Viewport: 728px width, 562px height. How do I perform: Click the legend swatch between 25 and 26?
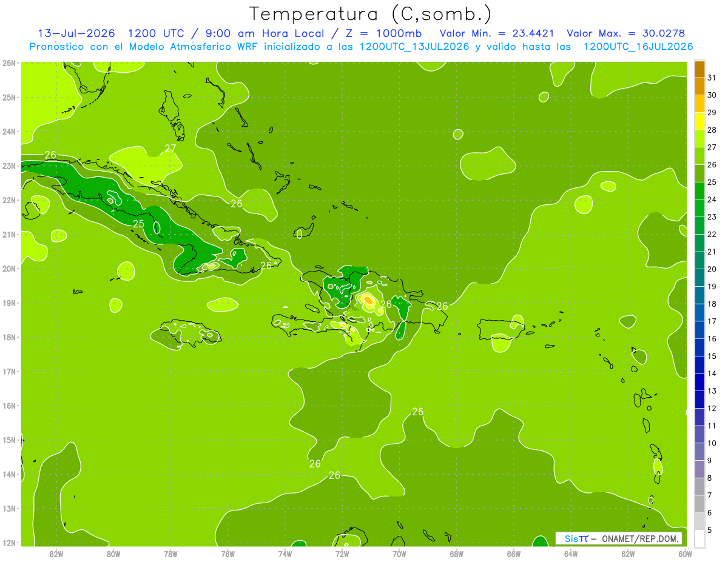[699, 173]
